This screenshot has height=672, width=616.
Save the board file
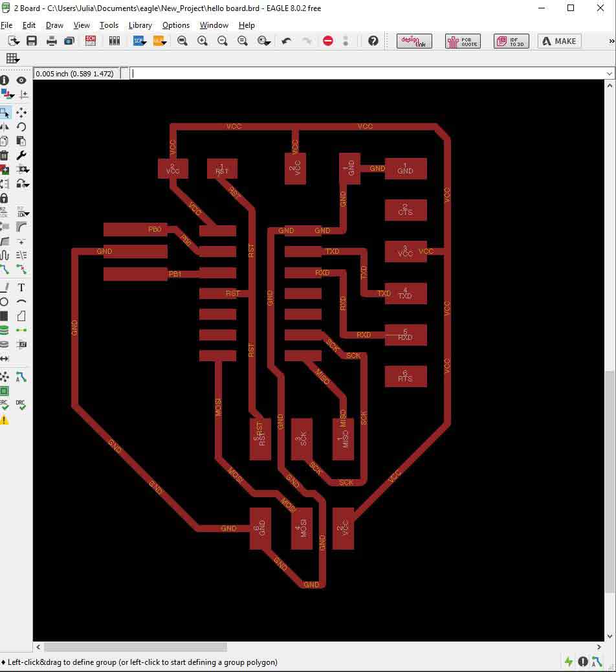(x=32, y=41)
